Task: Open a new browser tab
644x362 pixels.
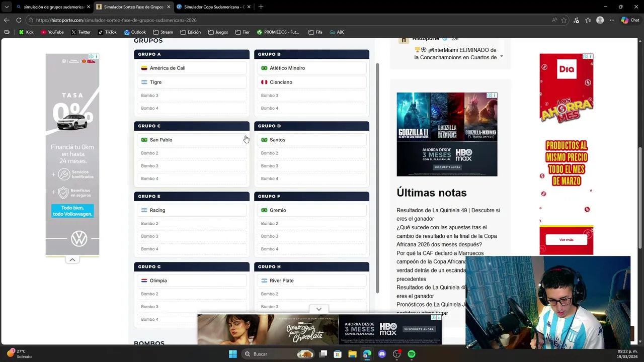Action: [x=261, y=7]
